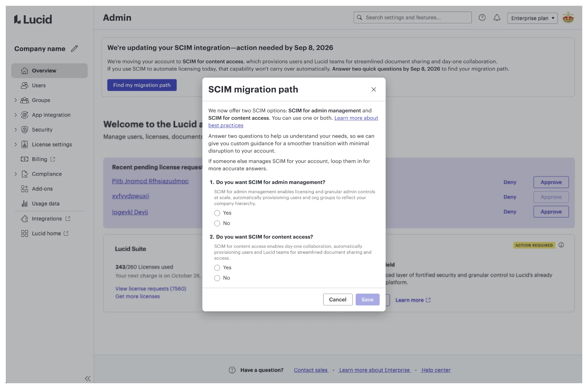Open Learn more about Enterprise link
Screen dimensions: 588x389
(x=374, y=370)
